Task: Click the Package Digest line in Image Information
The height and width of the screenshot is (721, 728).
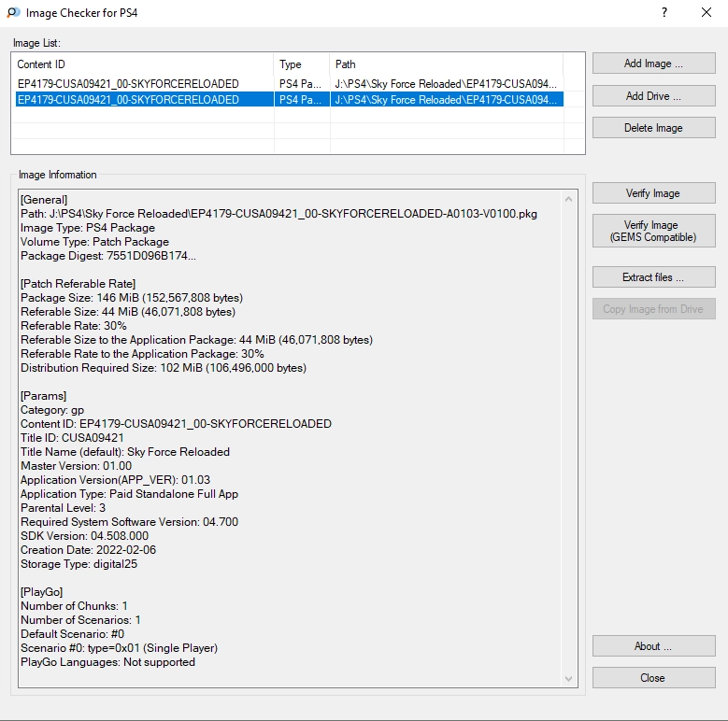Action: pyautogui.click(x=108, y=256)
